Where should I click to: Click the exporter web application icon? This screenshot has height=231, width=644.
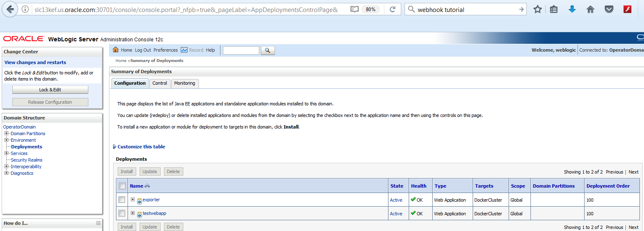(140, 201)
